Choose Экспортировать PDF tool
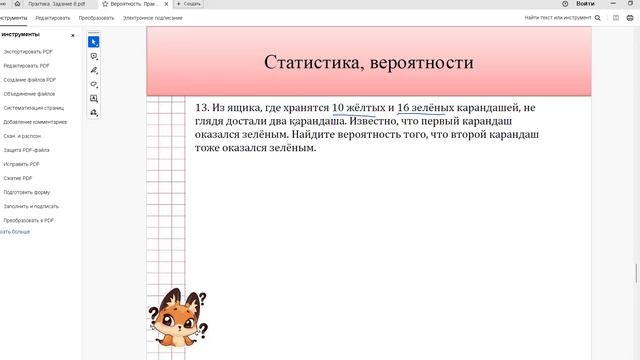 click(28, 52)
